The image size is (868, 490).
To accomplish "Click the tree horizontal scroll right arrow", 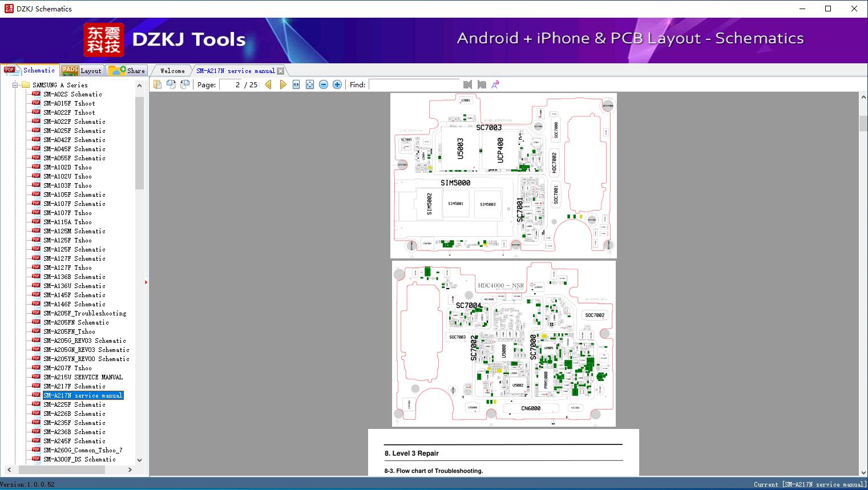I will [x=130, y=470].
